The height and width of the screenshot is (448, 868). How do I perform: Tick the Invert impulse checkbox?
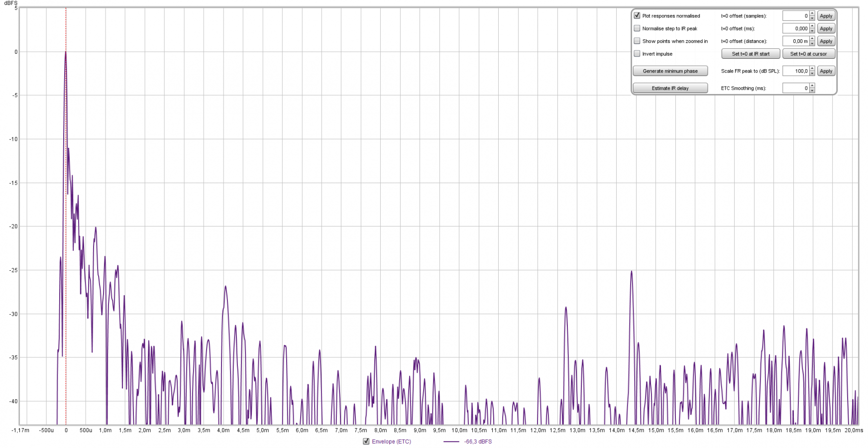pos(637,54)
